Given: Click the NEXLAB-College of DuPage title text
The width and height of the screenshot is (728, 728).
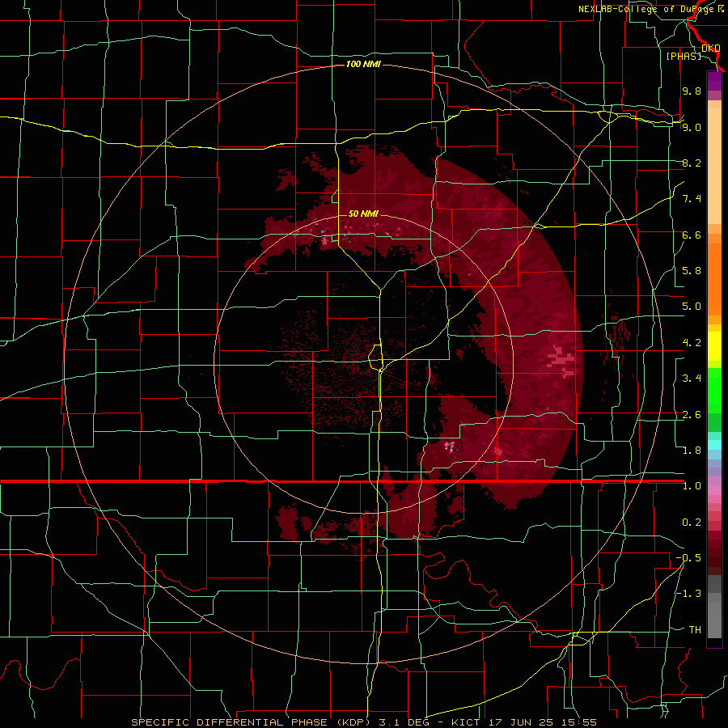Looking at the screenshot, I should (647, 9).
